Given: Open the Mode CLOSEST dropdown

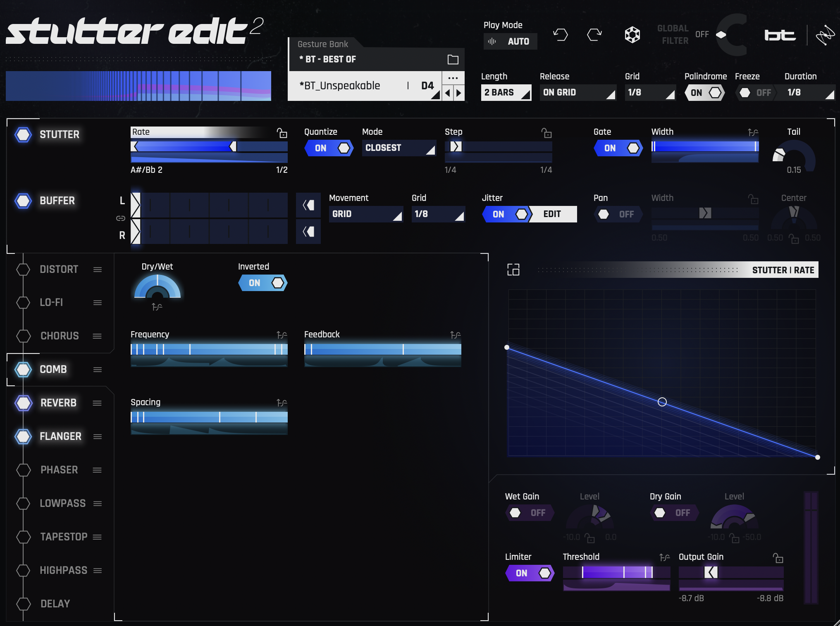Looking at the screenshot, I should point(399,148).
